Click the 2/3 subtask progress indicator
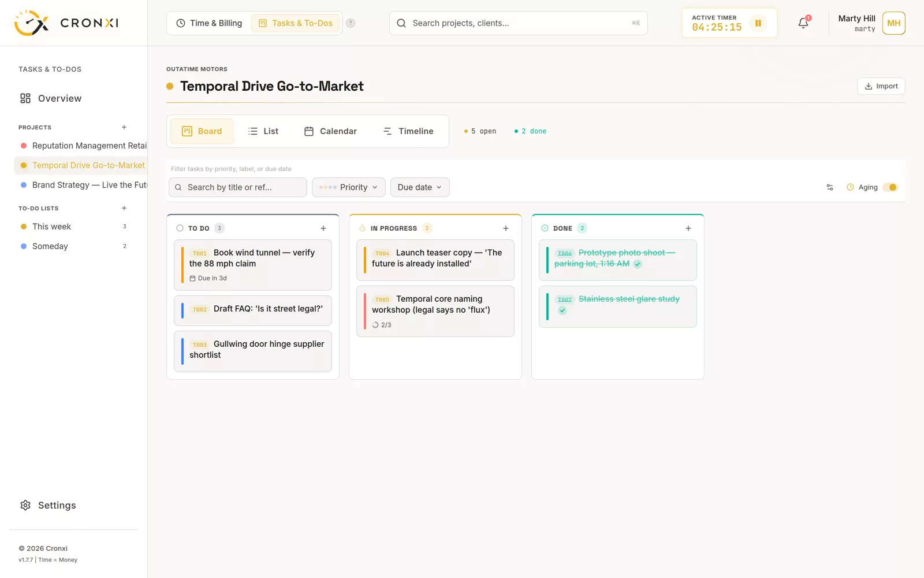The image size is (924, 578). click(x=382, y=325)
